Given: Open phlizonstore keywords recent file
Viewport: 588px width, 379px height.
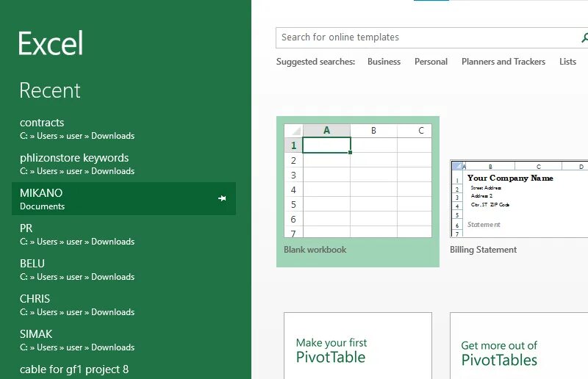Looking at the screenshot, I should pos(123,165).
